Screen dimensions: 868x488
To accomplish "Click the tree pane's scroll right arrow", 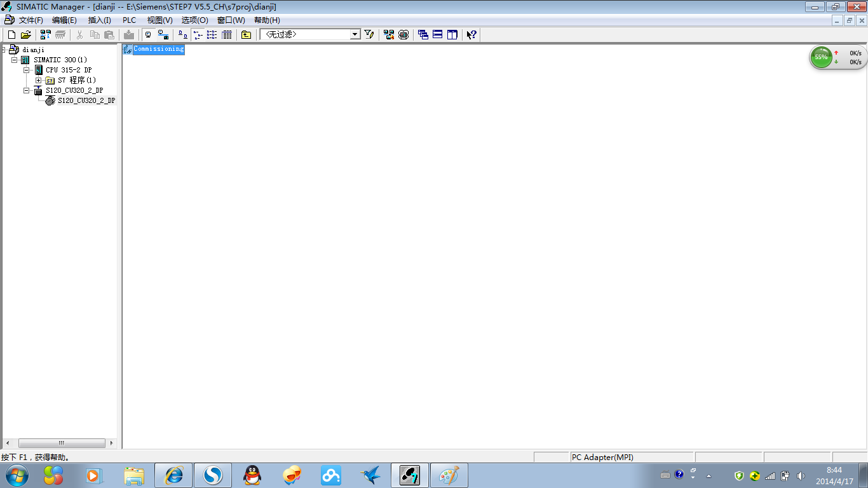I will [111, 443].
